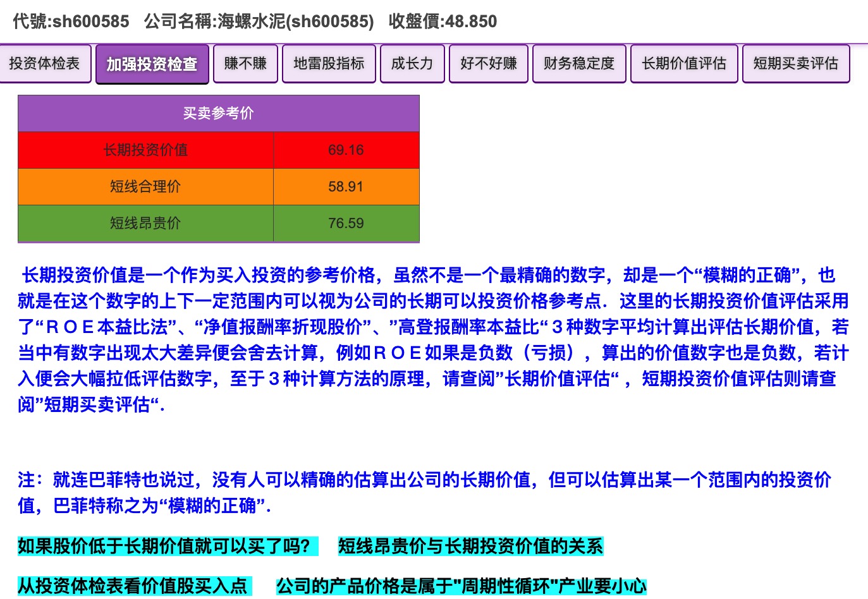This screenshot has height=599, width=868.
Task: Select the value 76.59
Action: point(346,223)
